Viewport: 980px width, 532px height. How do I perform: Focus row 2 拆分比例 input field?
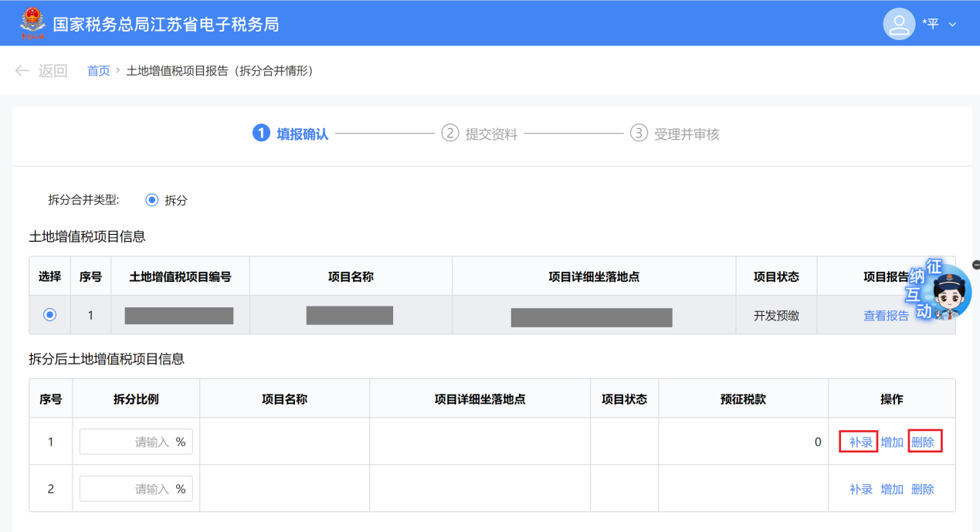pos(127,489)
